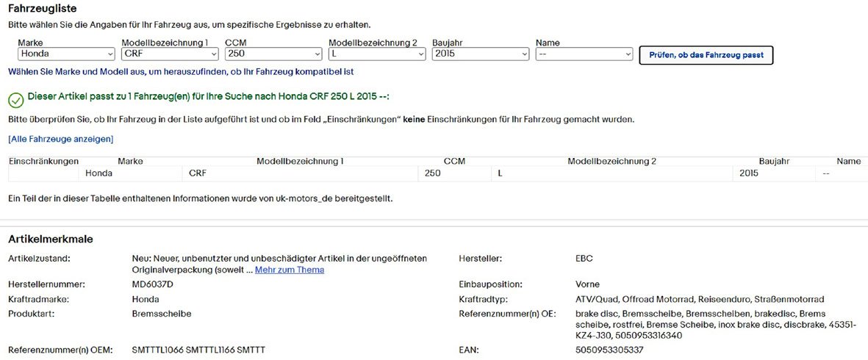Viewport: 868px width, 360px height.
Task: Select the Marke column header in the table
Action: 130,162
